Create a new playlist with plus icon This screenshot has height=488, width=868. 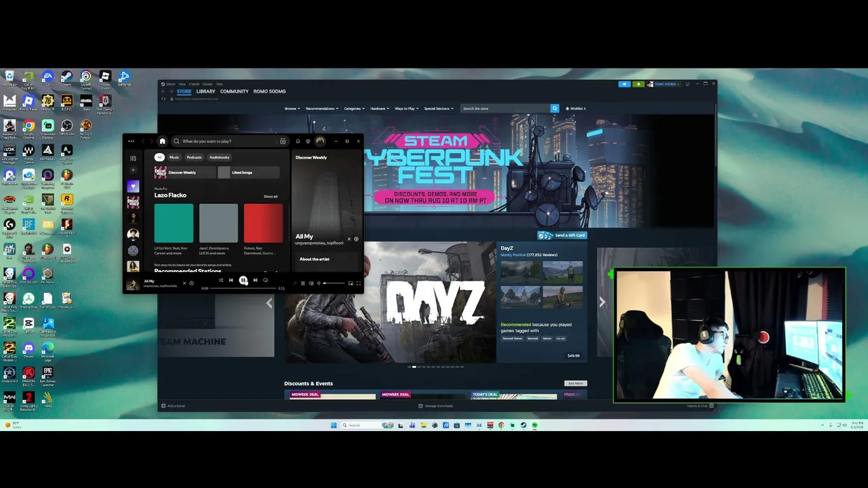(x=133, y=170)
